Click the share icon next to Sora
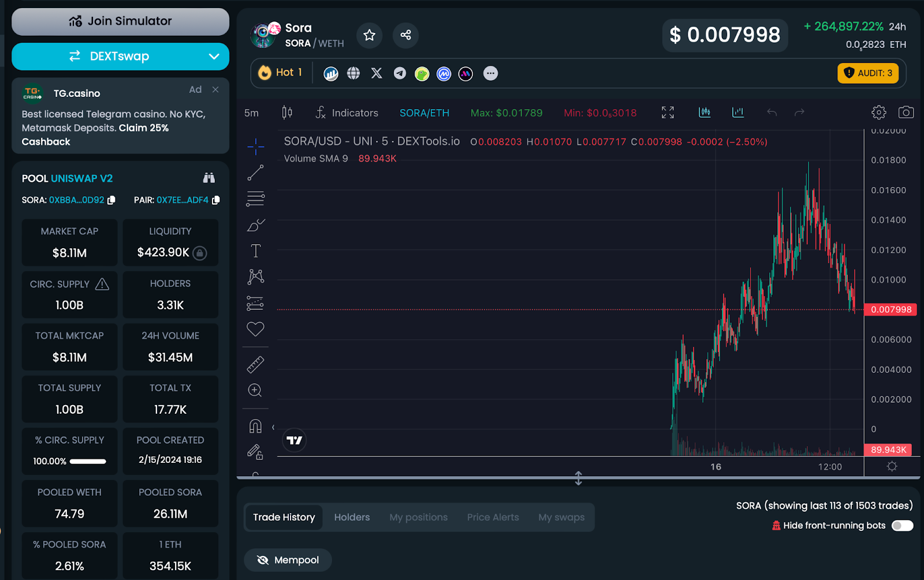Image resolution: width=924 pixels, height=580 pixels. (x=405, y=35)
